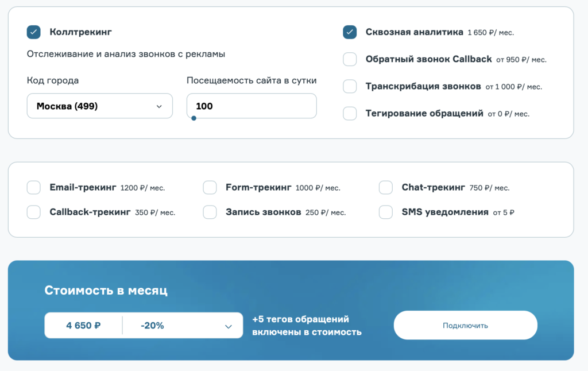
Task: Tick Транскрибация звонков checkbox
Action: [350, 86]
